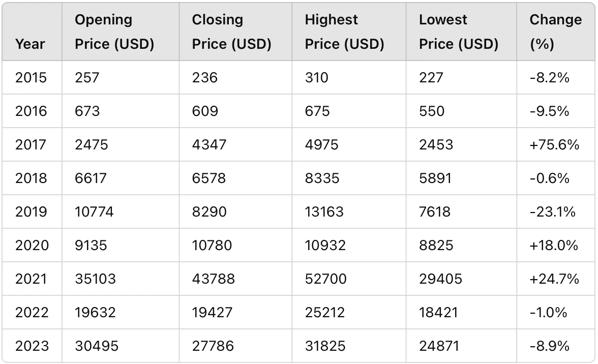Select the +75.6% change value

554,145
